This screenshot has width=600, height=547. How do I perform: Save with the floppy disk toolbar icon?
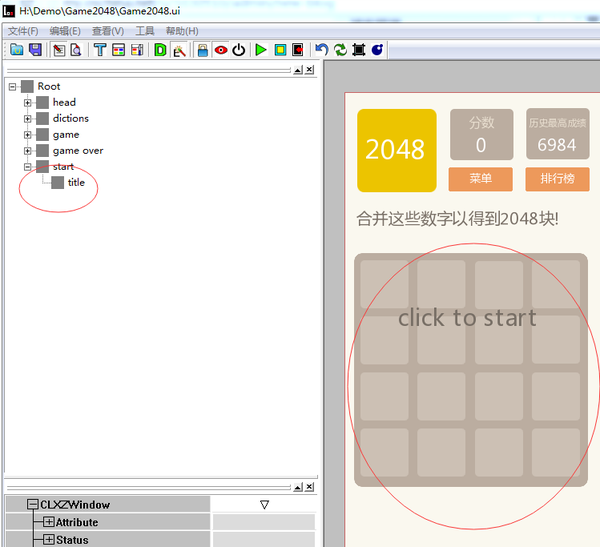click(35, 50)
